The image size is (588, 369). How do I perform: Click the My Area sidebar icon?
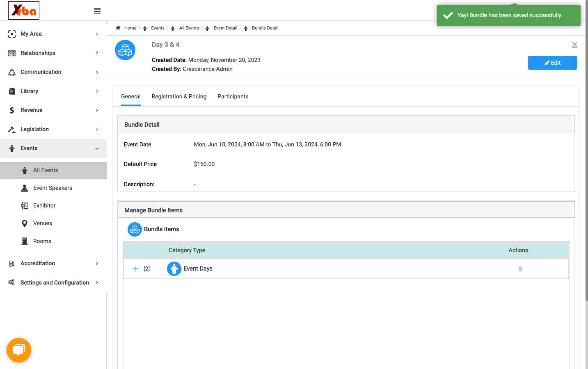click(x=12, y=34)
